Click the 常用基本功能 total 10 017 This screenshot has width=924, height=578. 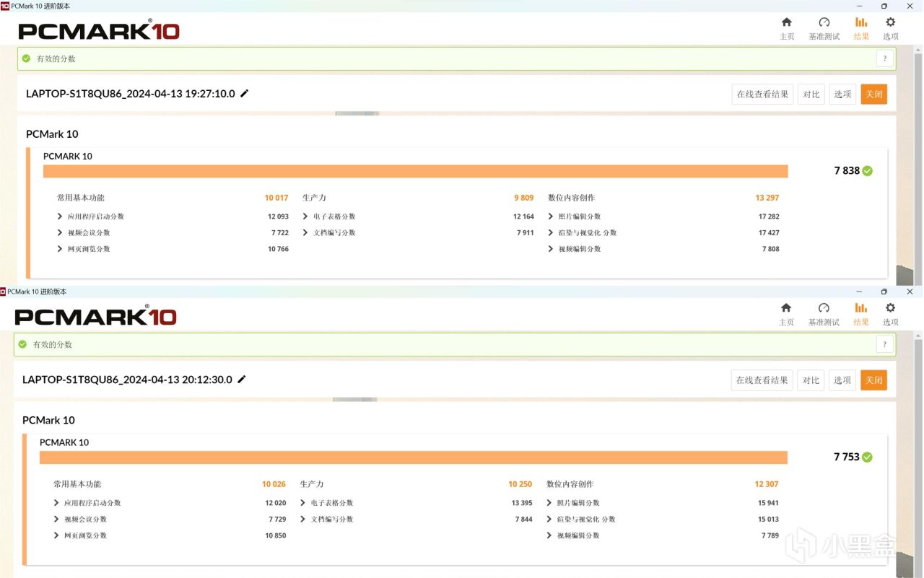tap(276, 198)
